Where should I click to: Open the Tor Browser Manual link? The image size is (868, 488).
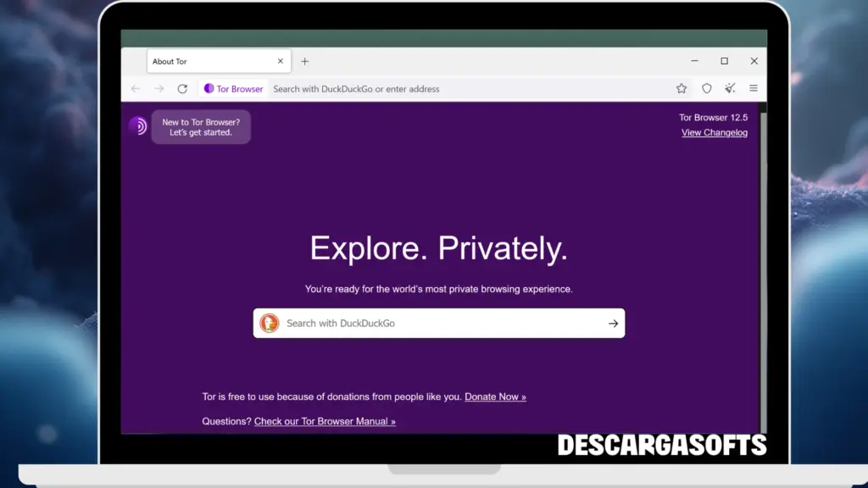click(324, 421)
